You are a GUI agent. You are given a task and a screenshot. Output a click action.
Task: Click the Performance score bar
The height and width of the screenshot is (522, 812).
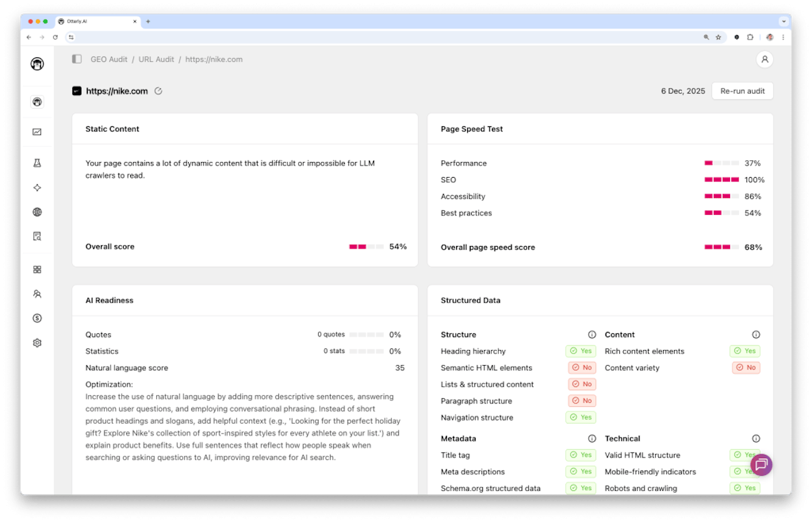point(722,163)
